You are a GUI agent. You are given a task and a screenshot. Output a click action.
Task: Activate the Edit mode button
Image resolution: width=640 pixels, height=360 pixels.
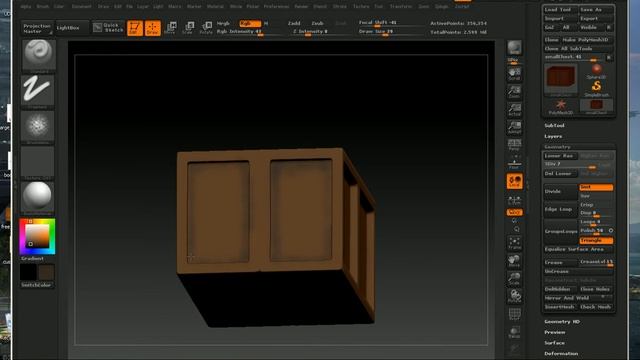135,28
